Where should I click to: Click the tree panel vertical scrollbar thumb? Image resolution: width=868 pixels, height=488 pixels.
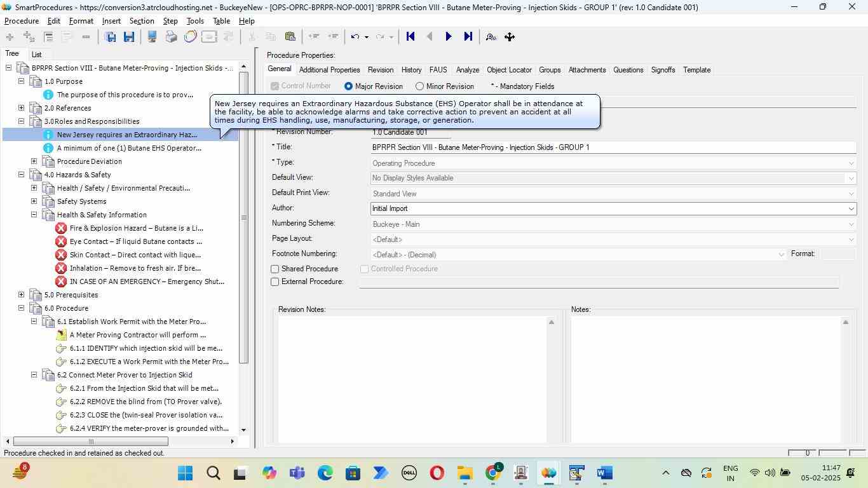pyautogui.click(x=243, y=218)
